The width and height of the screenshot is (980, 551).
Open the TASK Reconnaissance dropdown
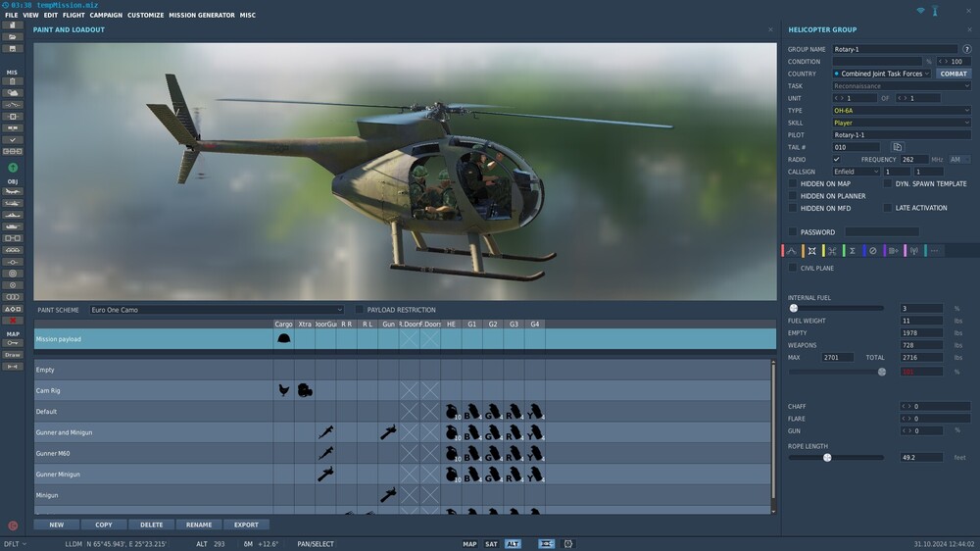point(902,85)
